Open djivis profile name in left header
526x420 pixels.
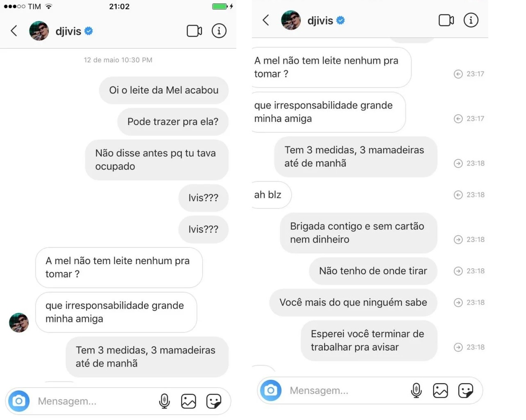pos(69,31)
